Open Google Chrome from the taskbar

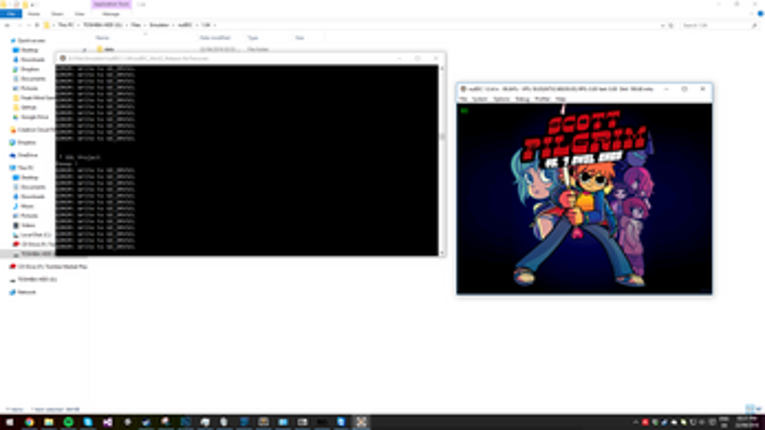click(29, 422)
